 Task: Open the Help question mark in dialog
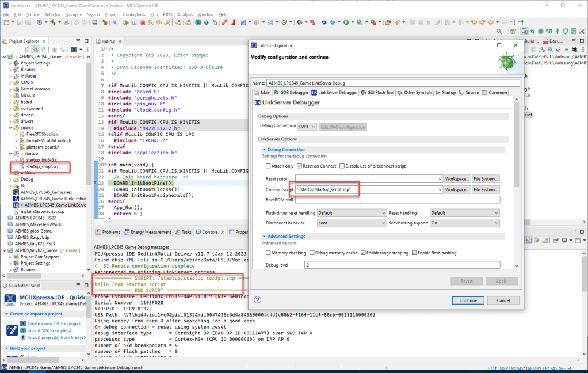[x=258, y=300]
